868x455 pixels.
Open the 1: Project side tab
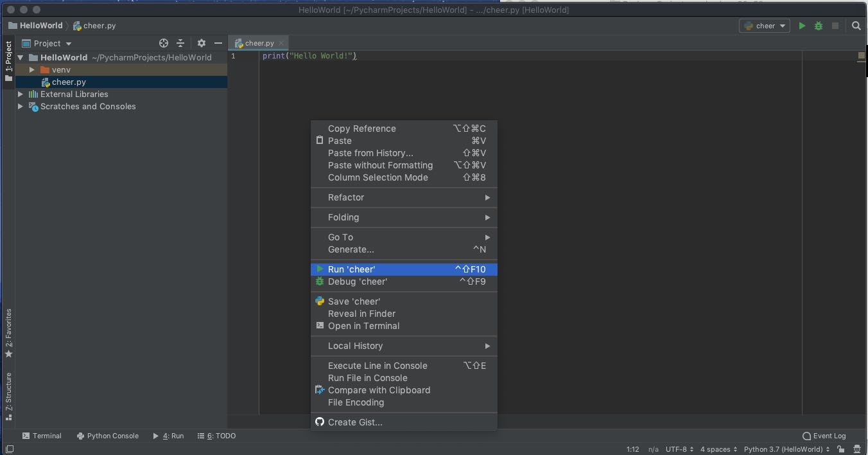click(8, 62)
